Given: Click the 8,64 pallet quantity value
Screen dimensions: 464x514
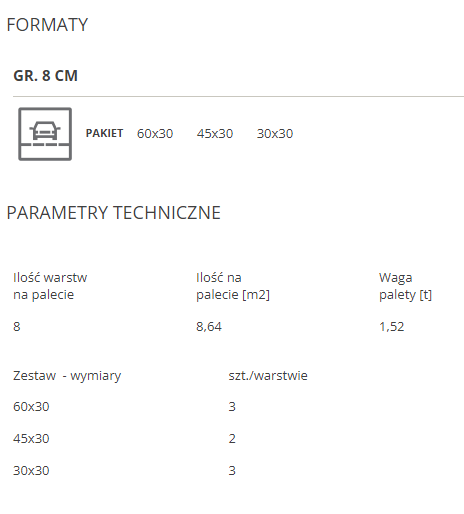Looking at the screenshot, I should tap(209, 327).
